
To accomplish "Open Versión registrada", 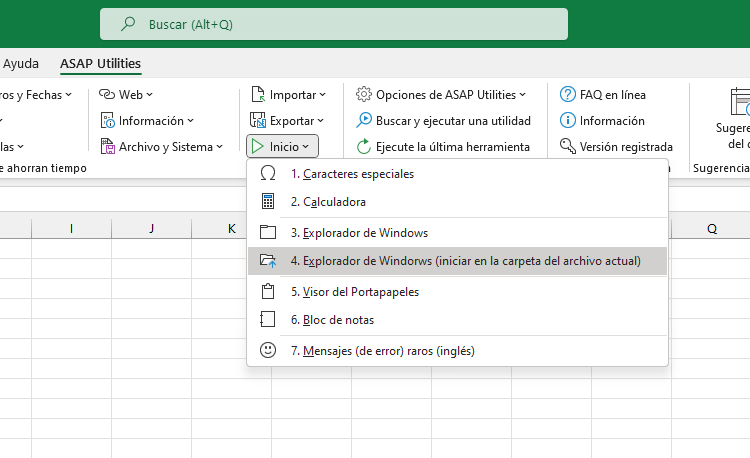I will coord(626,146).
